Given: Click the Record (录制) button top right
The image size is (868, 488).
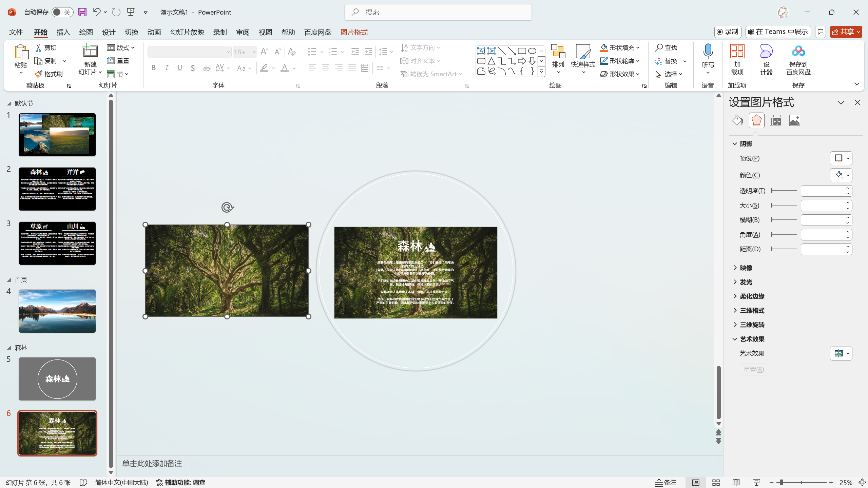Looking at the screenshot, I should pos(728,32).
